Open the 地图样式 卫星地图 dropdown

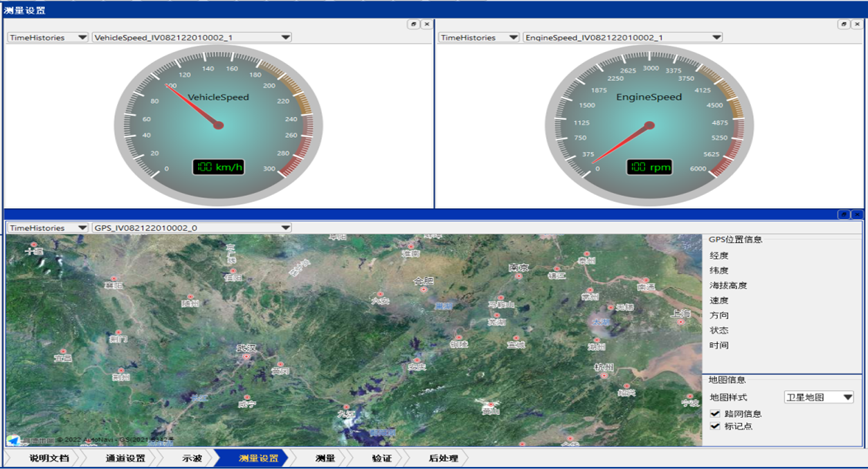click(818, 397)
